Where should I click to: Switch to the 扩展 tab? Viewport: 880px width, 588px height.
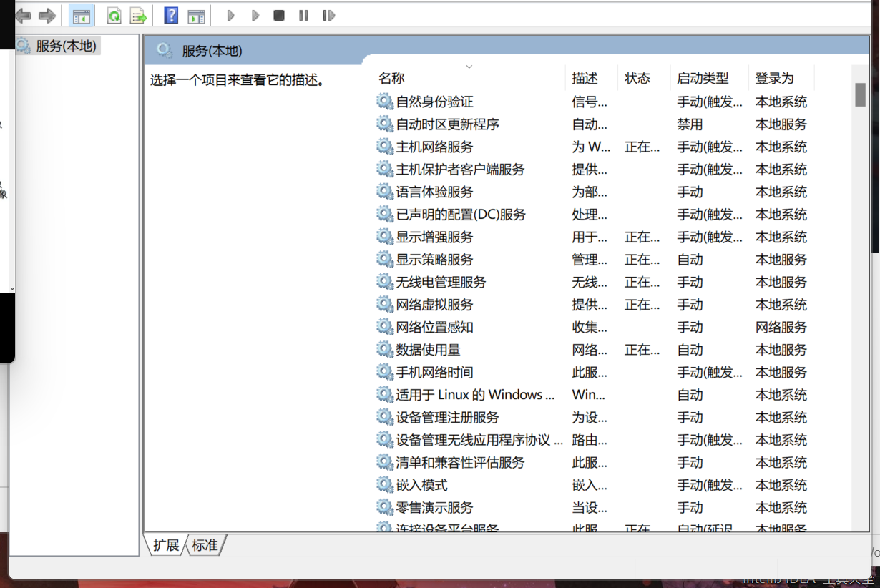[166, 545]
